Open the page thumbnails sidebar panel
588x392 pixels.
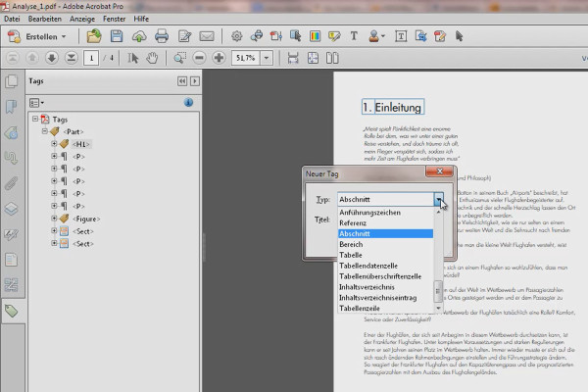(11, 81)
